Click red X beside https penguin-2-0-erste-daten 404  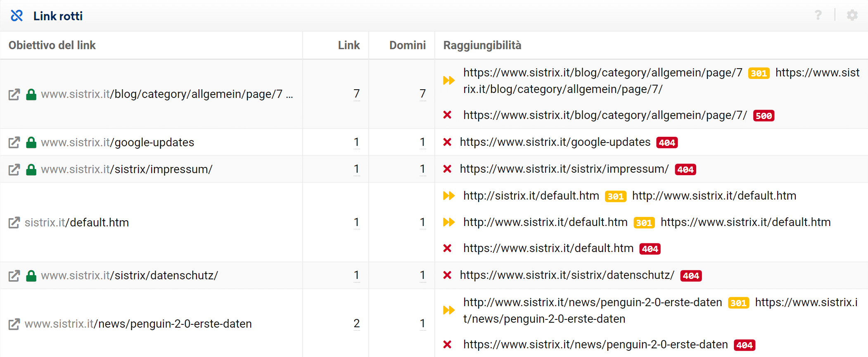[447, 345]
